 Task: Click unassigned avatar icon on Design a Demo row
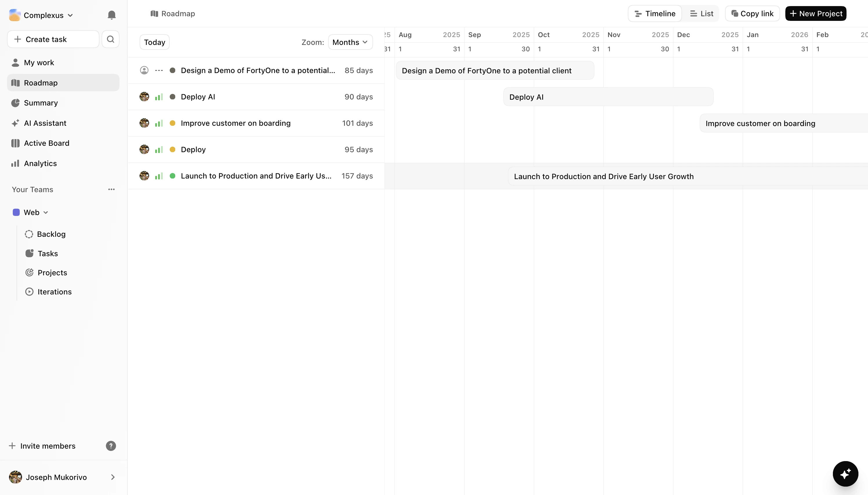coord(144,70)
